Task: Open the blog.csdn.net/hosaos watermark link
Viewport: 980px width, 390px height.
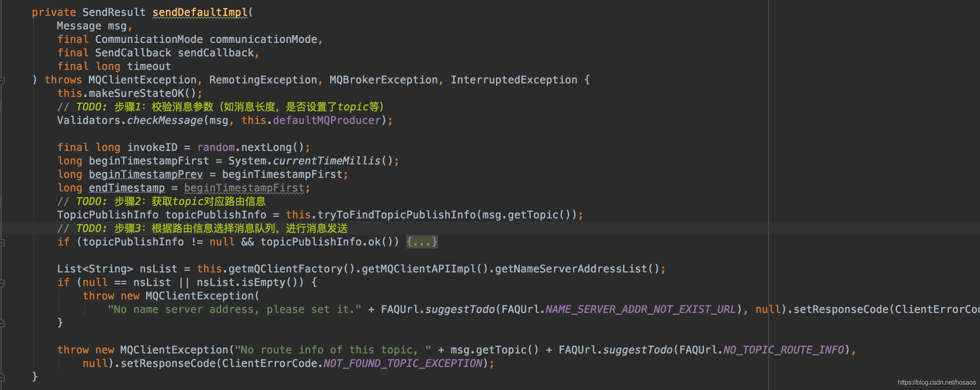Action: (x=936, y=382)
